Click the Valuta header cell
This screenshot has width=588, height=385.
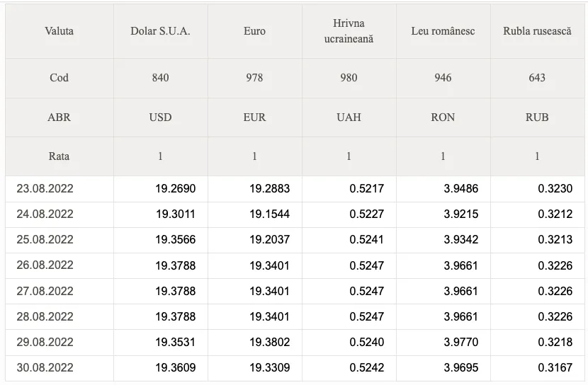60,31
